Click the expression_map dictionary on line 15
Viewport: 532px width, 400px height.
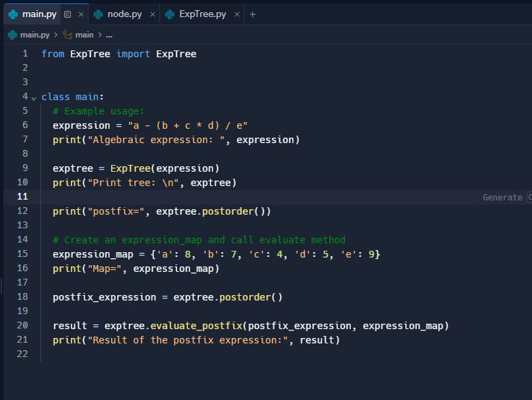(265, 254)
